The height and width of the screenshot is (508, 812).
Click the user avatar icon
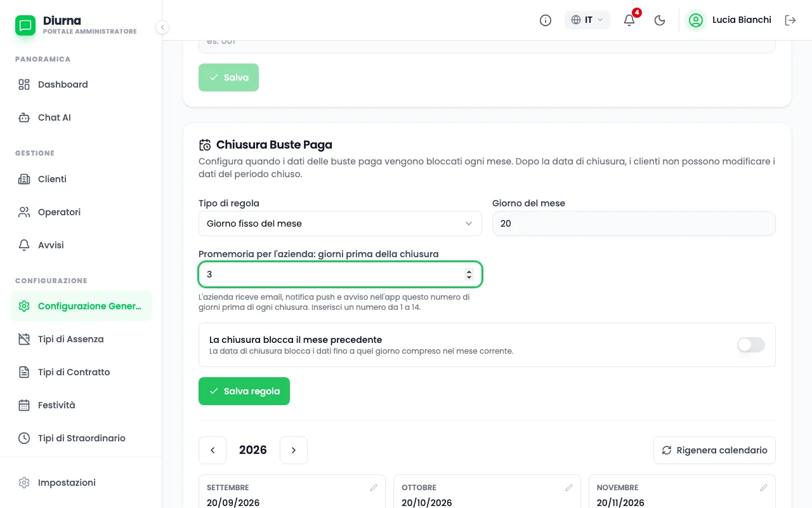(x=696, y=20)
